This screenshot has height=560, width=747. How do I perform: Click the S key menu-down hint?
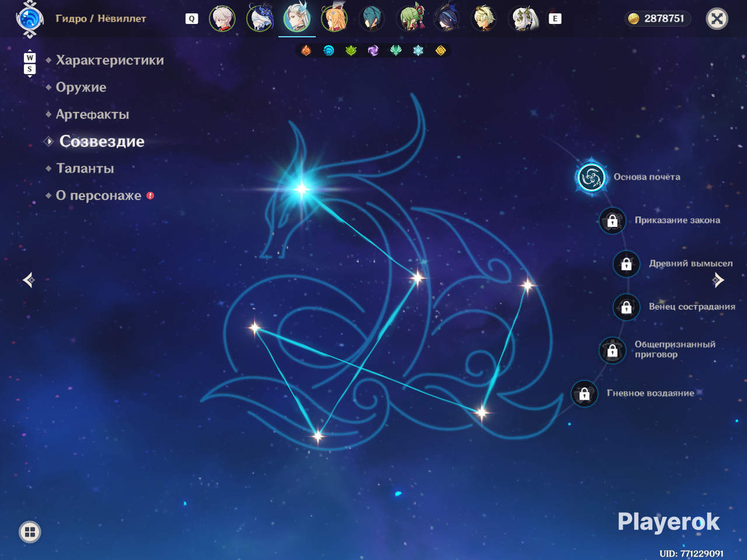tap(30, 69)
